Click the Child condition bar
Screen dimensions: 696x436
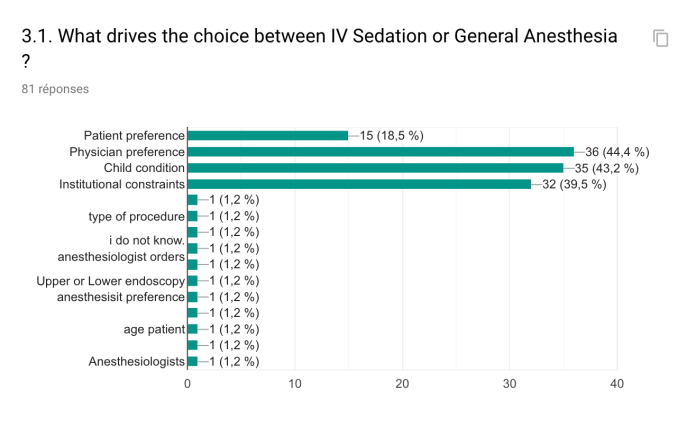[x=375, y=167]
